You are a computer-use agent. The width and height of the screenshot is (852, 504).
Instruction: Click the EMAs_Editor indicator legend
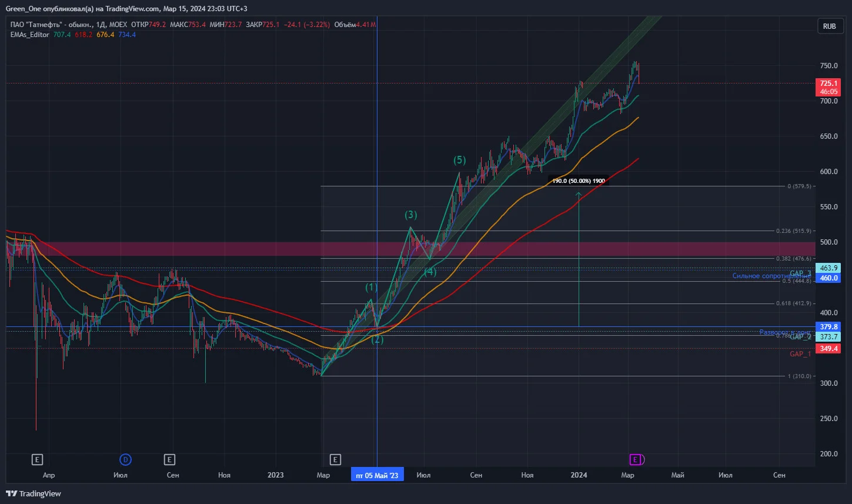tap(30, 35)
